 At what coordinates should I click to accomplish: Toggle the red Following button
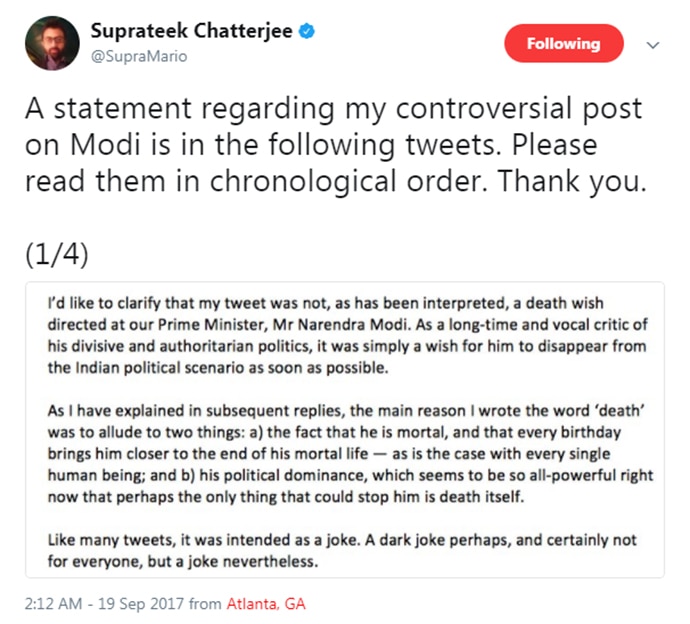click(x=565, y=44)
